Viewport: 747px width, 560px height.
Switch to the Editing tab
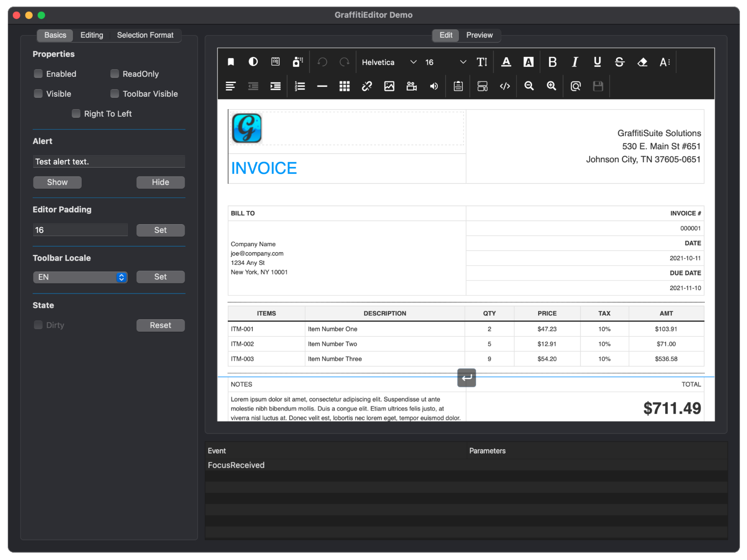(92, 35)
